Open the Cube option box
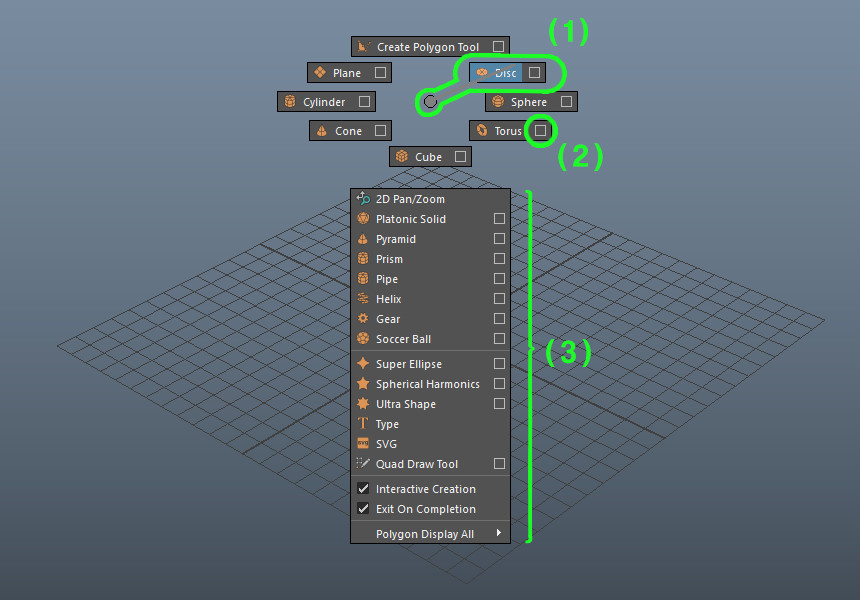860x600 pixels. click(x=460, y=156)
